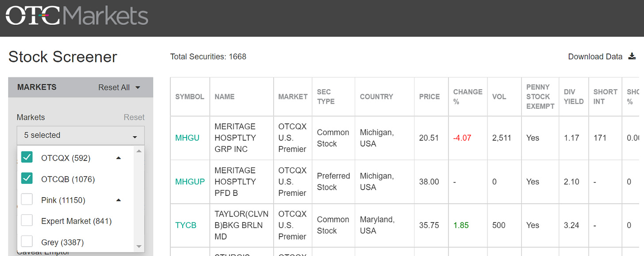
Task: Click the OTC Markets logo
Action: click(x=77, y=16)
